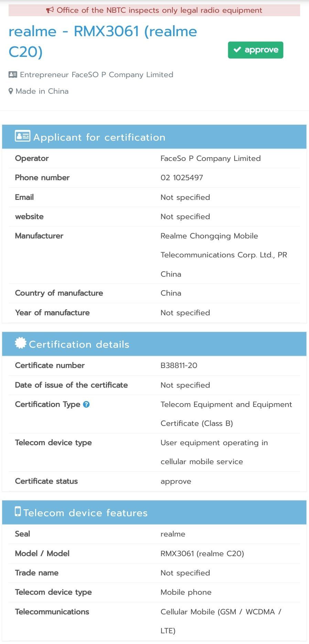The image size is (309, 644).
Task: Select the location pin icon near Made in China
Action: 11,91
